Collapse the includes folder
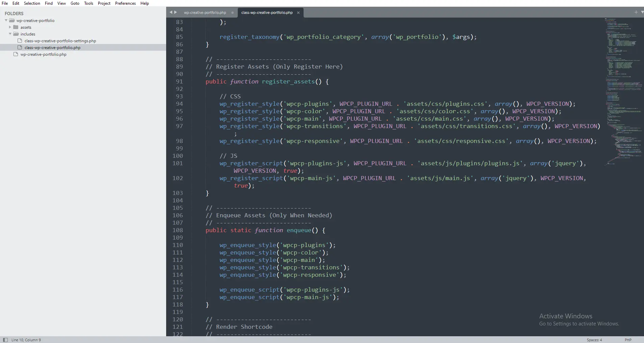The image size is (644, 343). pyautogui.click(x=10, y=34)
